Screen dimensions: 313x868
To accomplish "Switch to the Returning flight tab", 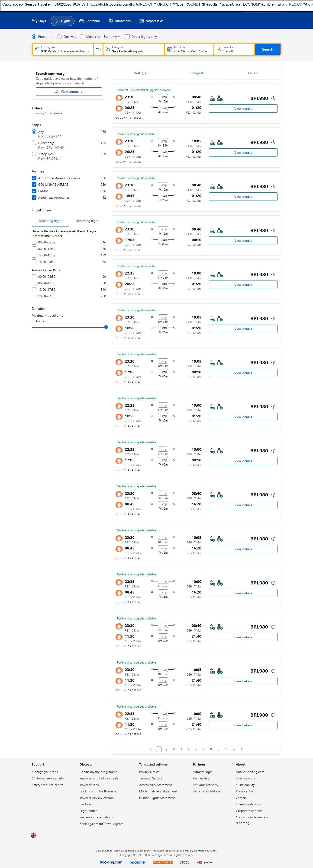I will coord(87,221).
